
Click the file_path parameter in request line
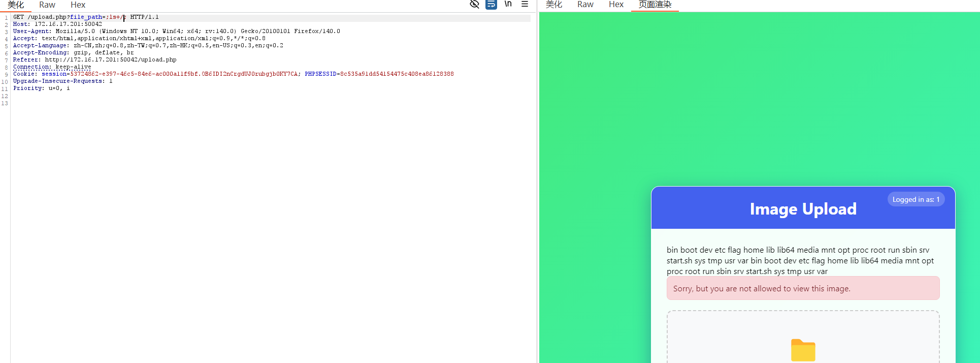click(86, 17)
